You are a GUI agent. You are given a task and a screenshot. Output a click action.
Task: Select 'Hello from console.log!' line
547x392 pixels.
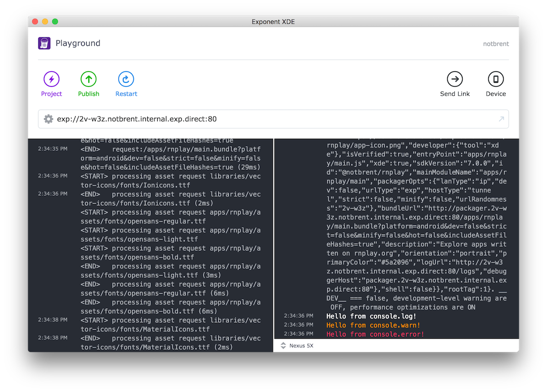coord(372,316)
